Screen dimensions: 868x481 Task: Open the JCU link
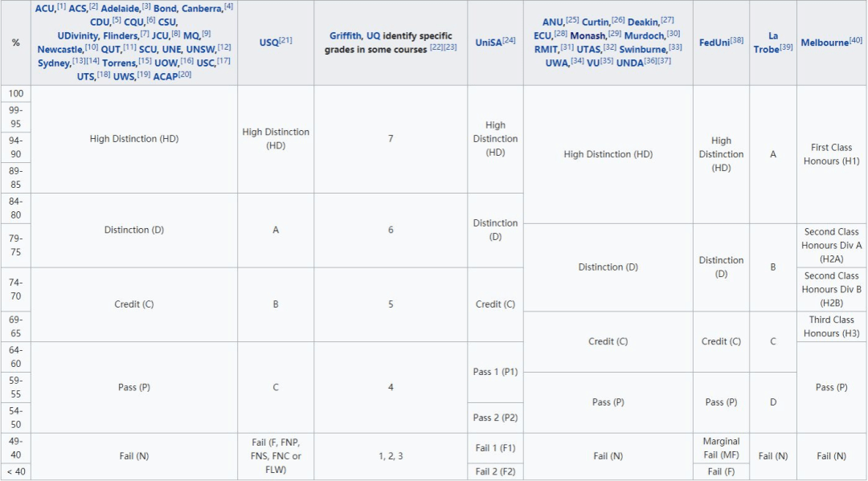coord(161,36)
